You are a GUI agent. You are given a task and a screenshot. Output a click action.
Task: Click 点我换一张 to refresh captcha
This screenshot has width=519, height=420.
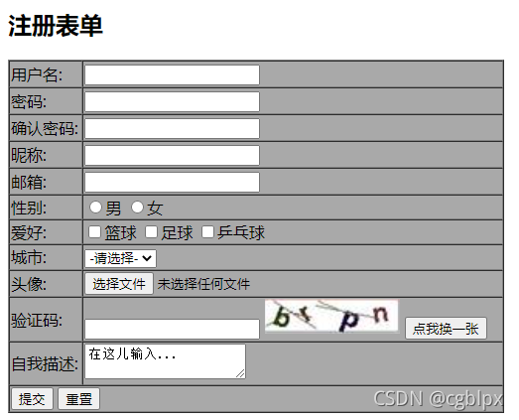(446, 329)
